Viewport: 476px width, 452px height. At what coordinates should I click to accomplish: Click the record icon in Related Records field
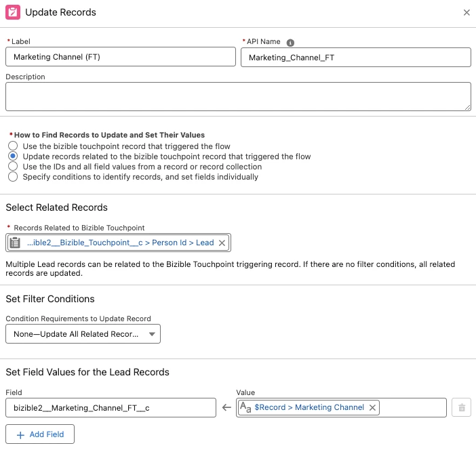pyautogui.click(x=15, y=243)
